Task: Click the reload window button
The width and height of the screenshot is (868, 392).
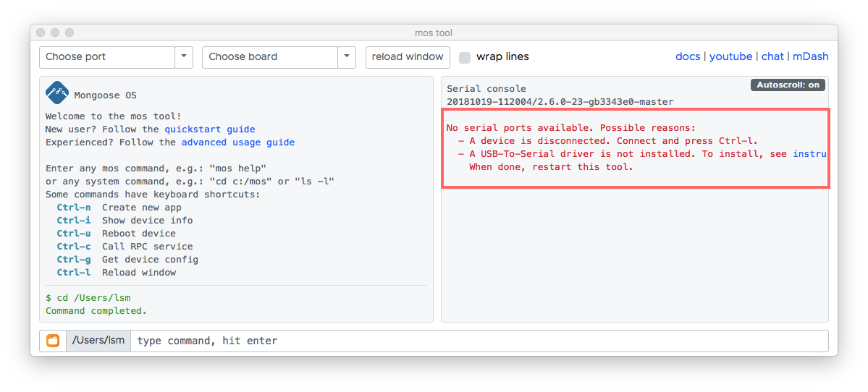Action: pos(408,57)
